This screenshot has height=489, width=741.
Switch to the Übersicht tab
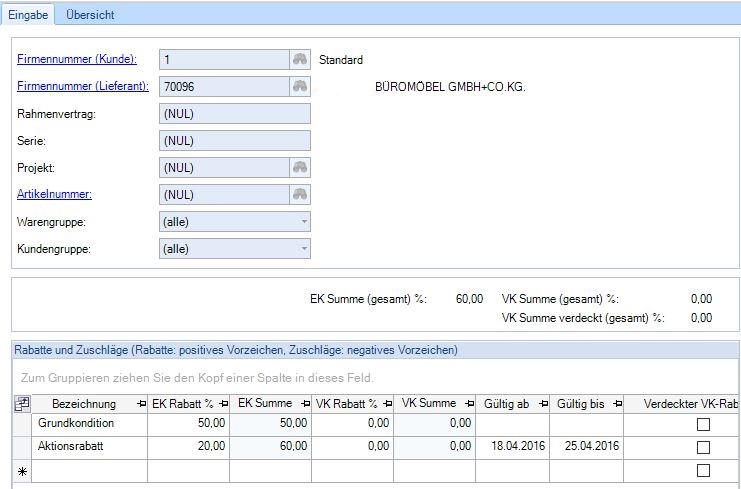click(89, 15)
